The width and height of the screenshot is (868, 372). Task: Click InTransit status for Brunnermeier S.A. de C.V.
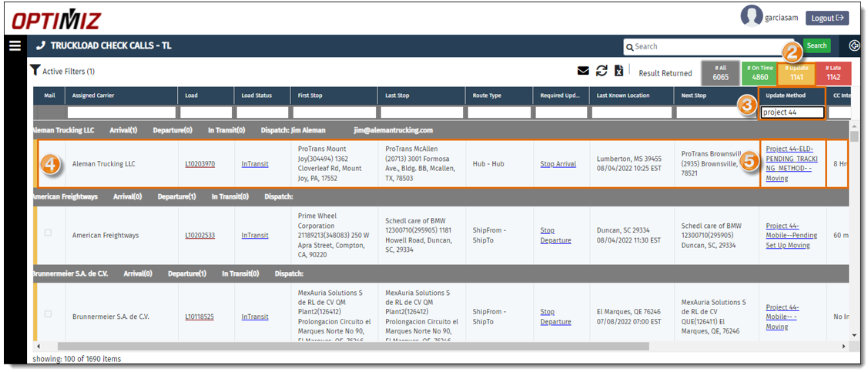pyautogui.click(x=255, y=317)
